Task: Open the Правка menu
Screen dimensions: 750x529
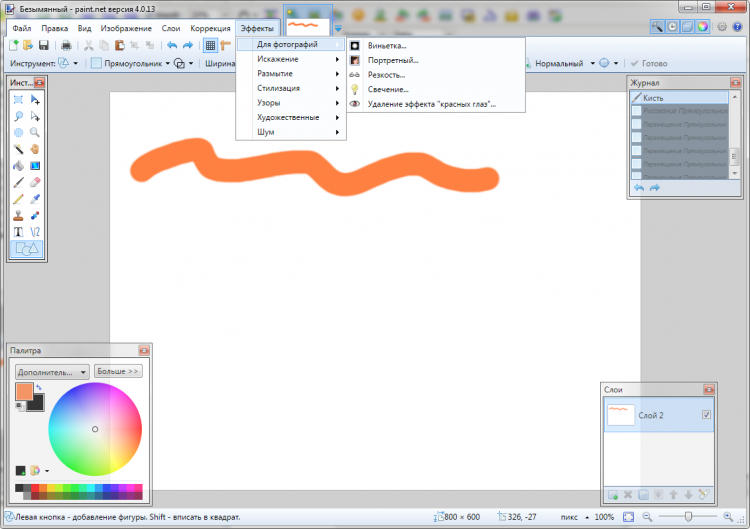Action: pyautogui.click(x=55, y=28)
